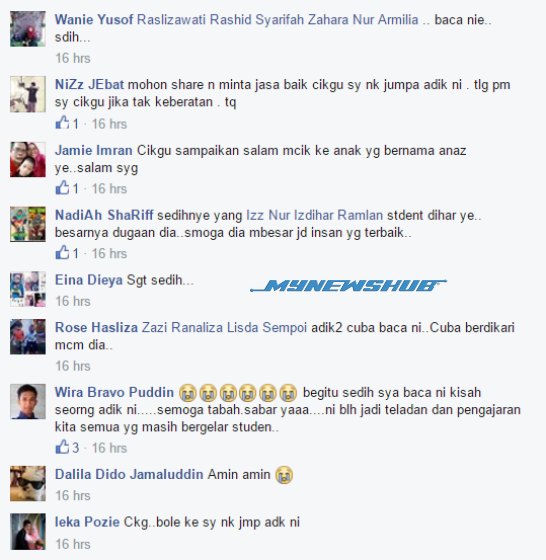The image size is (546, 560).
Task: Visit NiZz JEbat's profile name link
Action: pyautogui.click(x=89, y=85)
